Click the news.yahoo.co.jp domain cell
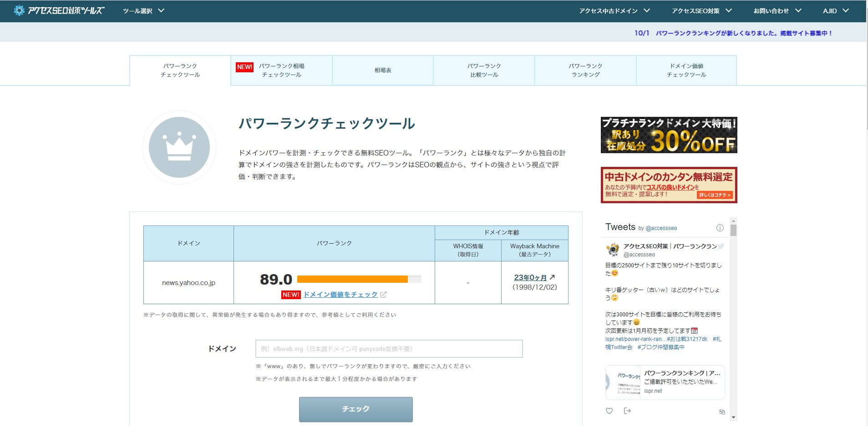Screen dimensions: 868x426 188,283
